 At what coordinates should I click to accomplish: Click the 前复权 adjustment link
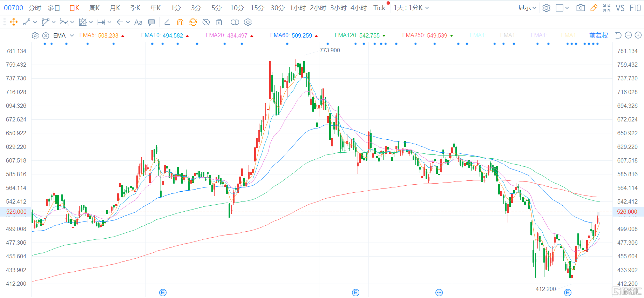598,35
